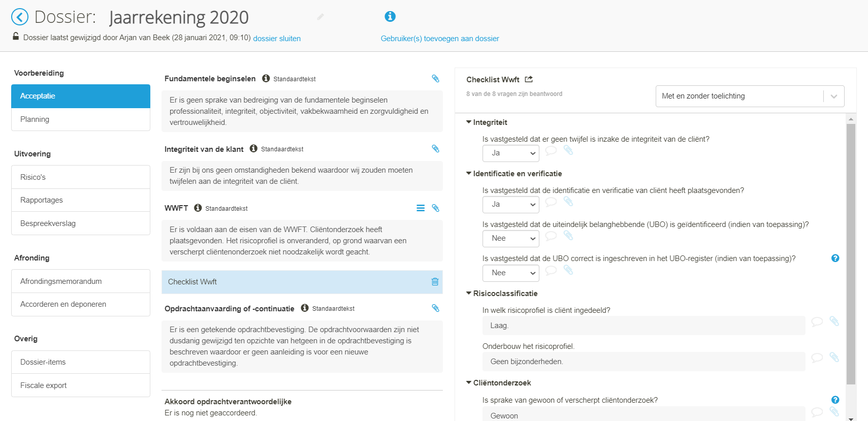Click checklist scrollbar down arrow
The width and height of the screenshot is (868, 421).
point(851,418)
